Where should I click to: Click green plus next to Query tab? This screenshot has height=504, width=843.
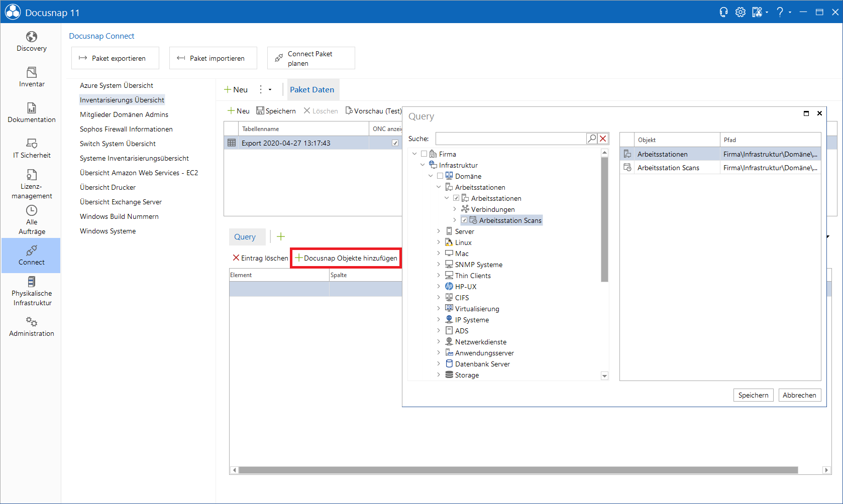(x=281, y=236)
